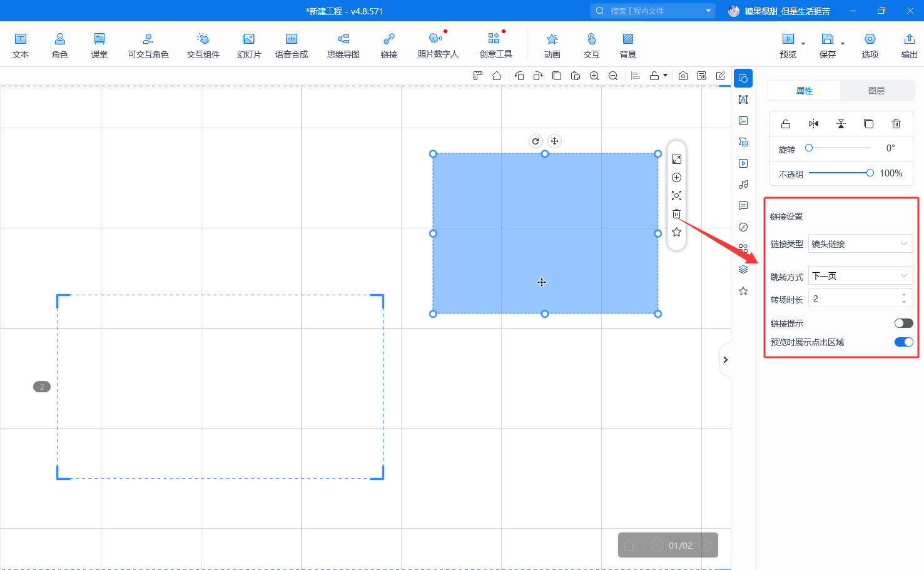Click the horizontal flip icon in properties
Viewport: 924px width, 570px height.
pos(813,123)
